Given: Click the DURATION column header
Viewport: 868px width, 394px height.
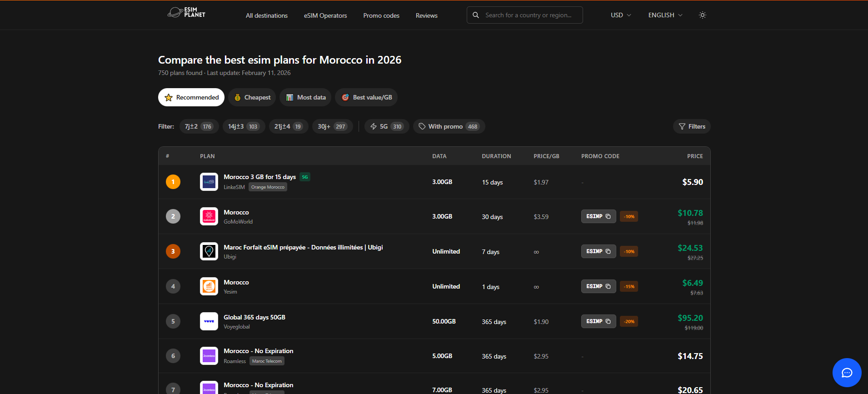Looking at the screenshot, I should (x=496, y=156).
